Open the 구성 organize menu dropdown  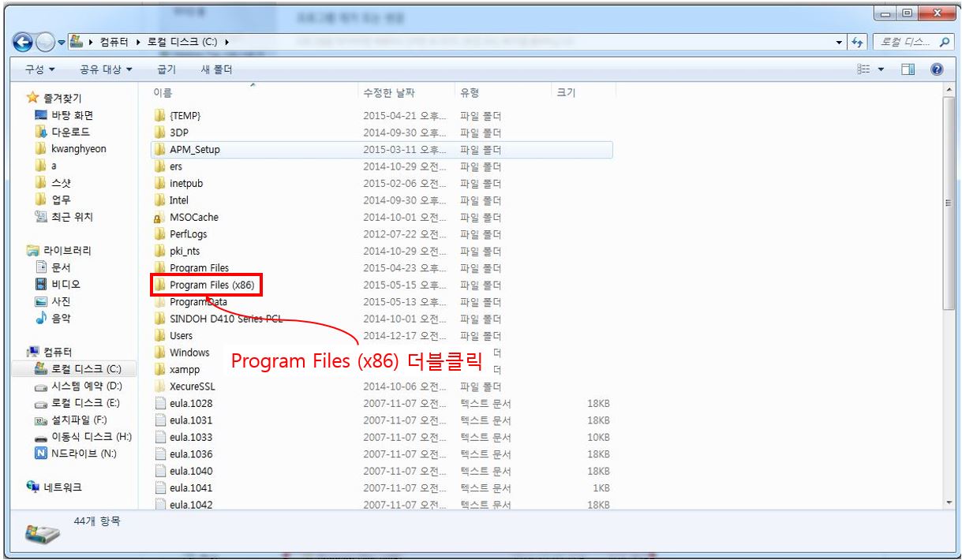coord(40,70)
